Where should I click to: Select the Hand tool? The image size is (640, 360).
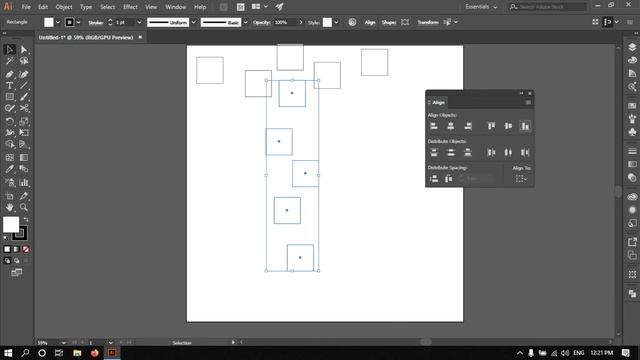coord(9,207)
